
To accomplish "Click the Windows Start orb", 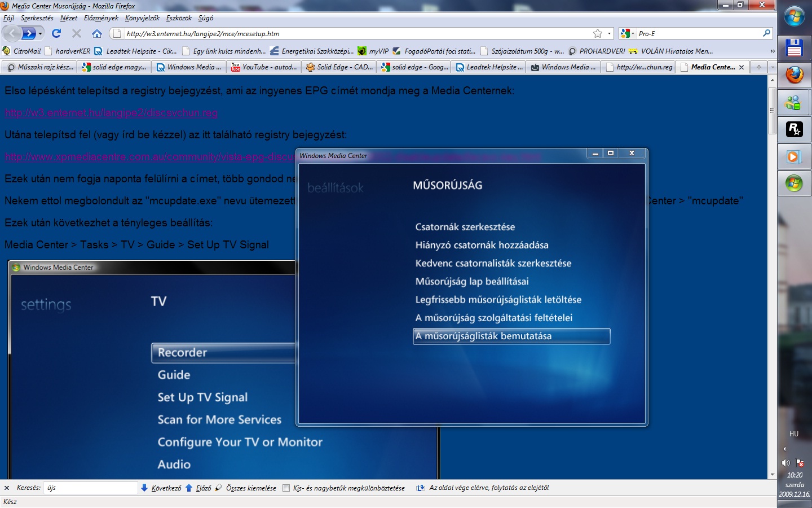I will coord(794,17).
